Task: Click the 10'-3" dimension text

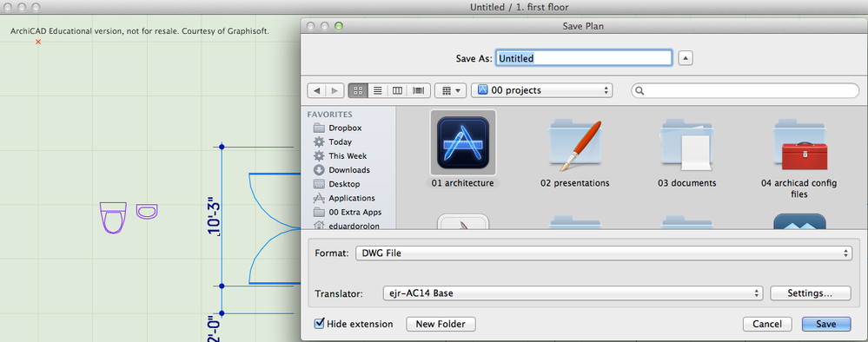Action: tap(215, 217)
